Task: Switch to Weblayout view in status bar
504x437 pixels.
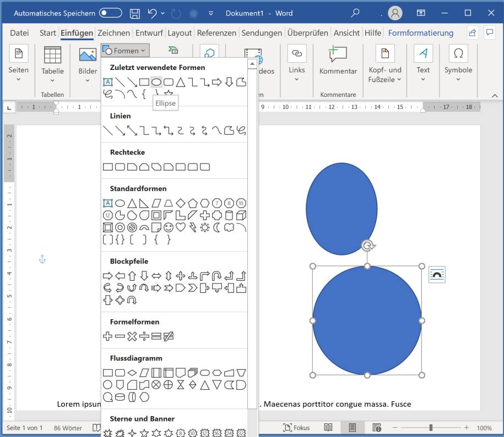Action: point(377,428)
